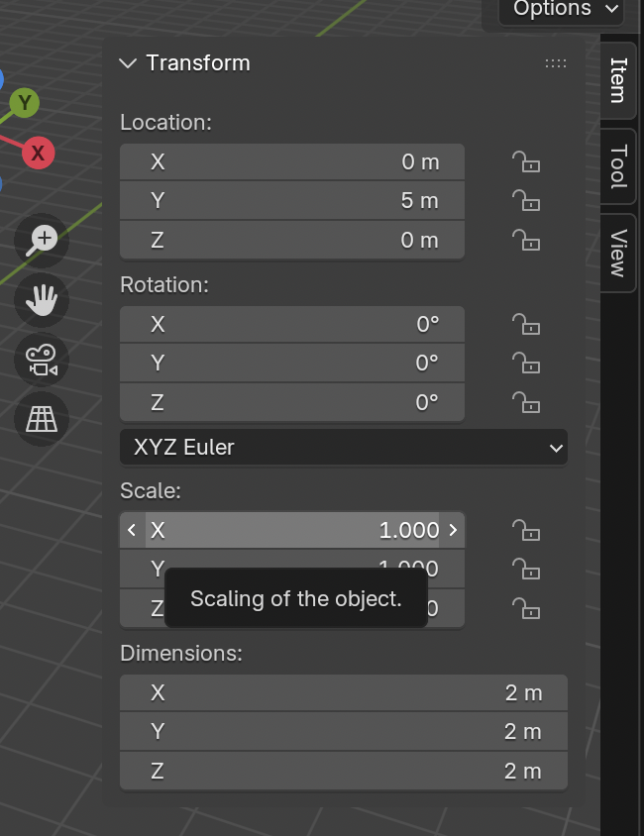Click the red X axis gizmo
Image resolution: width=644 pixels, height=836 pixels.
coord(38,153)
